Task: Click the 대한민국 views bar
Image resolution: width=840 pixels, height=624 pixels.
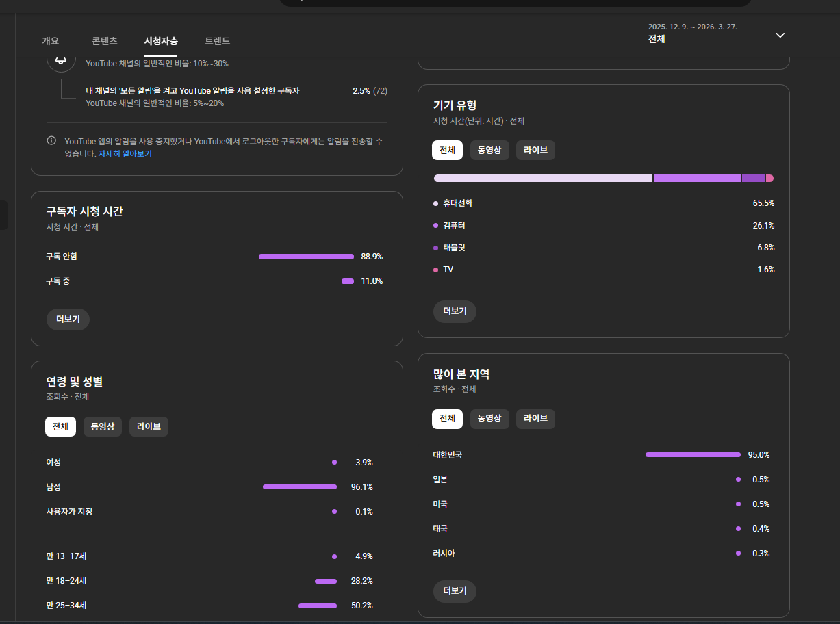Action: [x=693, y=455]
